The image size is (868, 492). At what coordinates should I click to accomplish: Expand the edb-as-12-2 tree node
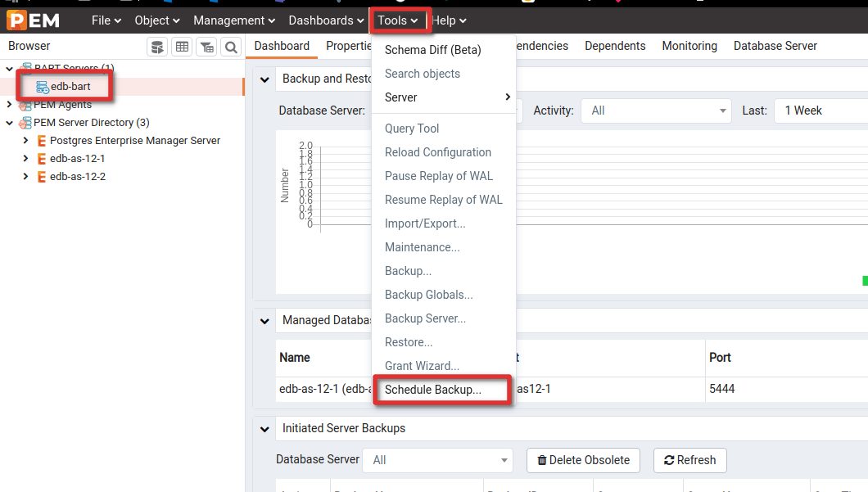(25, 177)
